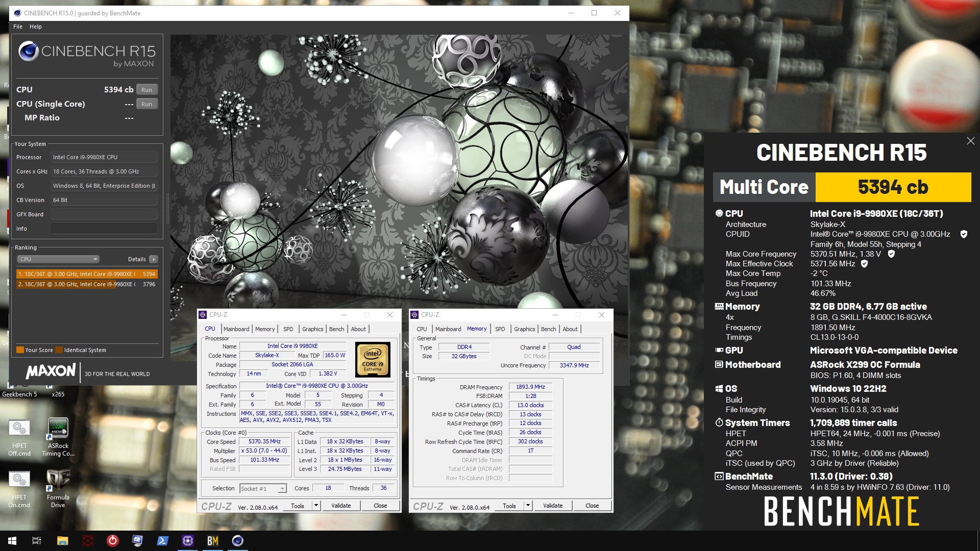The image size is (980, 551).
Task: Click the Info input field
Action: click(104, 229)
